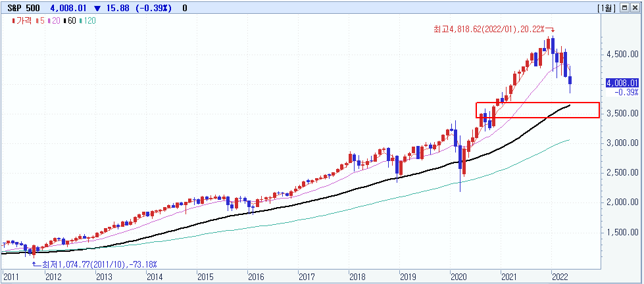Click the current price 4,008.01 axis label
The height and width of the screenshot is (284, 644).
[x=623, y=83]
